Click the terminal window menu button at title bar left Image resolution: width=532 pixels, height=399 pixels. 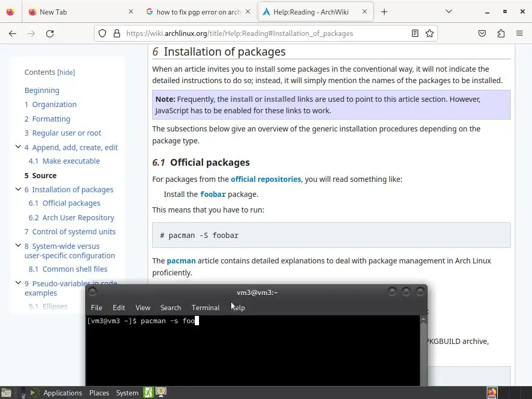[92, 292]
